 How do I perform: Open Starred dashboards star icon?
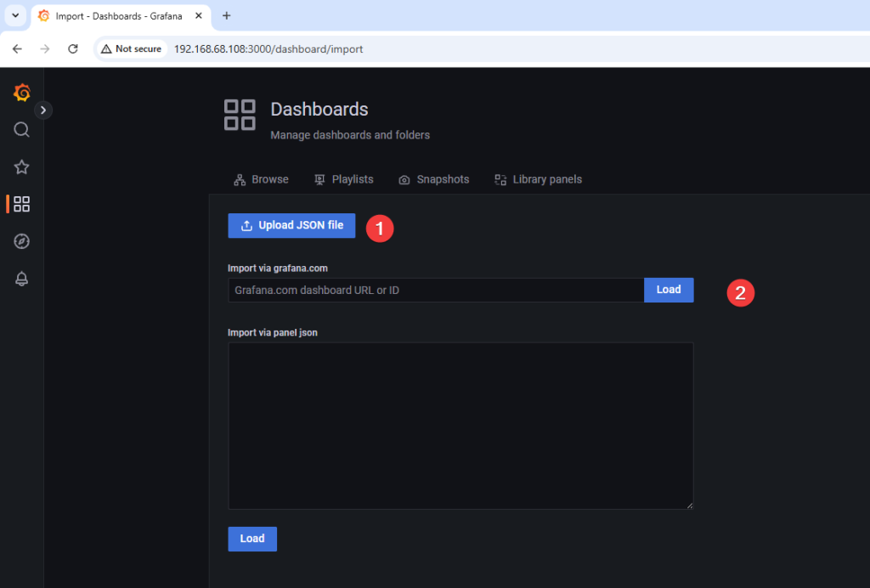coord(22,167)
